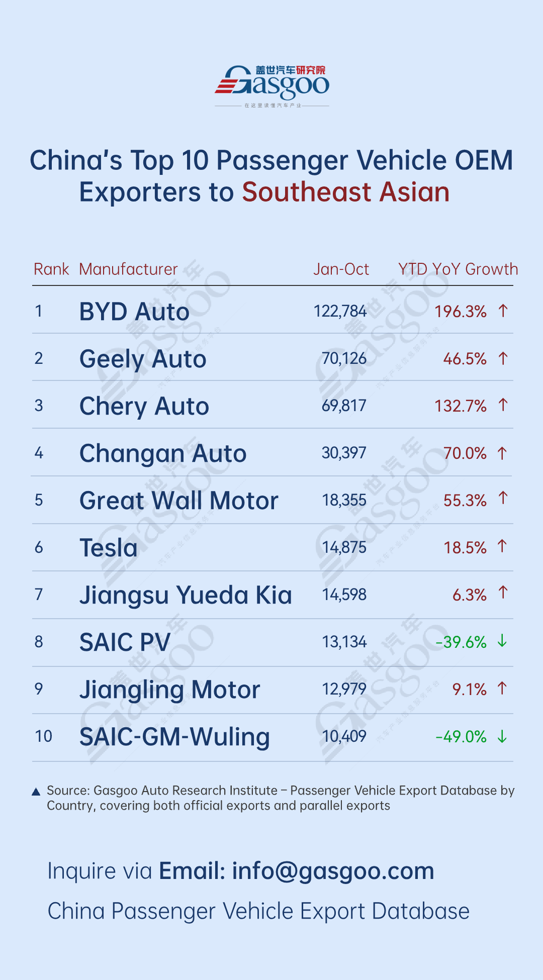Select the Manufacturer column header
The image size is (543, 980).
[x=128, y=269]
